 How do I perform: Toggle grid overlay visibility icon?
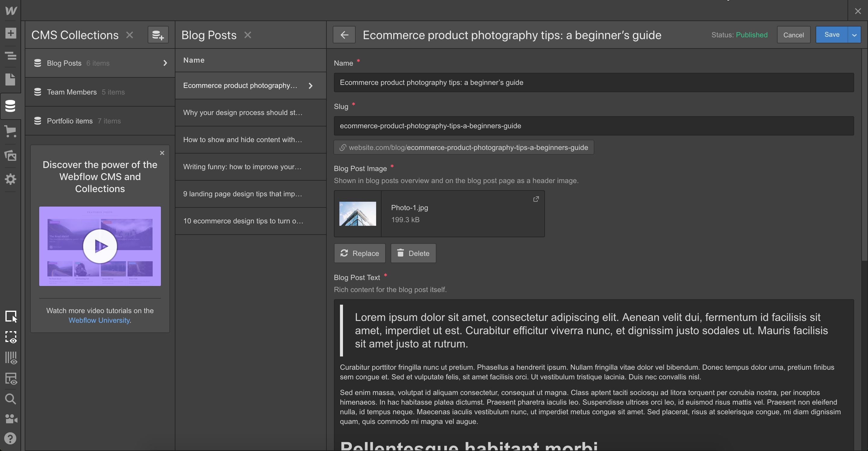(11, 358)
